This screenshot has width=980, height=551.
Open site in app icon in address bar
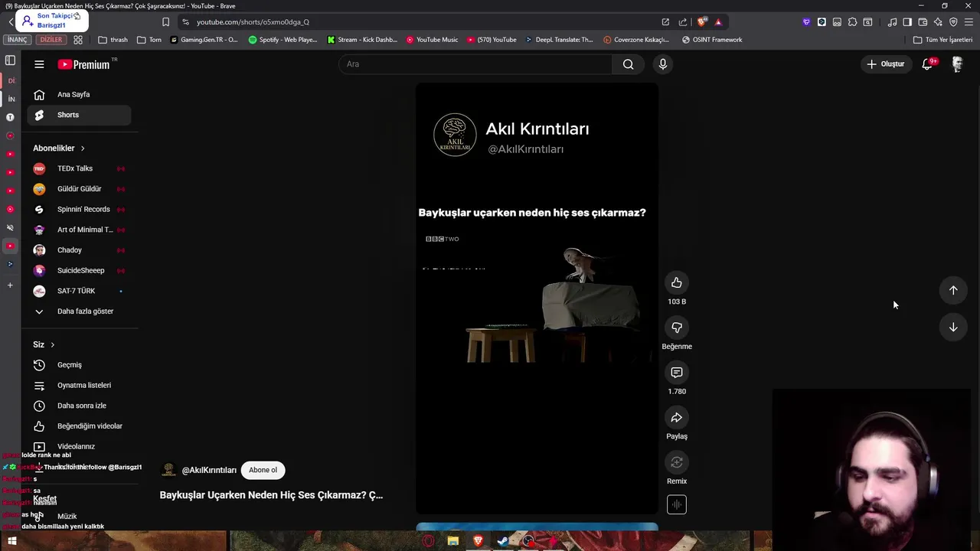pyautogui.click(x=665, y=22)
